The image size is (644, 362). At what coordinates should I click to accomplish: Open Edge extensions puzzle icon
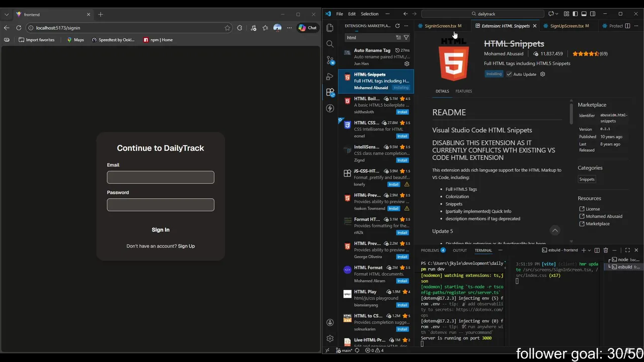coord(239,28)
